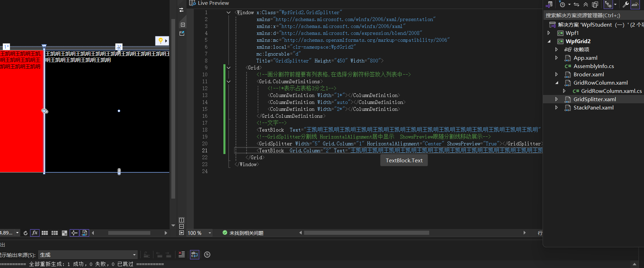The image size is (644, 268).
Task: Click the show all files icon
Action: click(595, 4)
